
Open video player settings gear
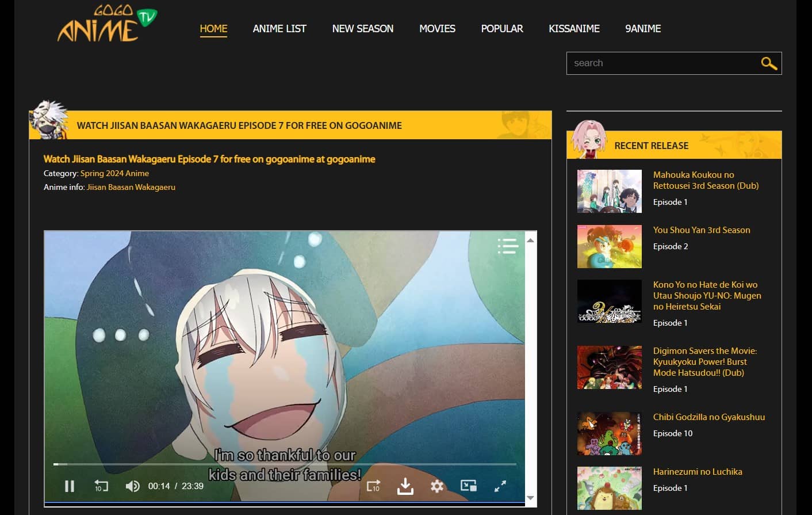(x=437, y=486)
